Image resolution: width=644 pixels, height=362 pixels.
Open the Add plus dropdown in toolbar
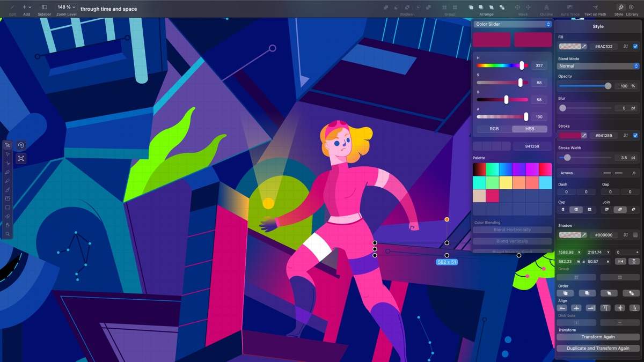tap(26, 8)
